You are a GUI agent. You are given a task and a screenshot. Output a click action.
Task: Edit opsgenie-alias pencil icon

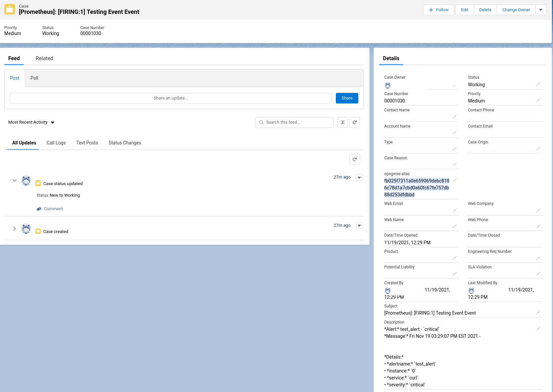(455, 180)
